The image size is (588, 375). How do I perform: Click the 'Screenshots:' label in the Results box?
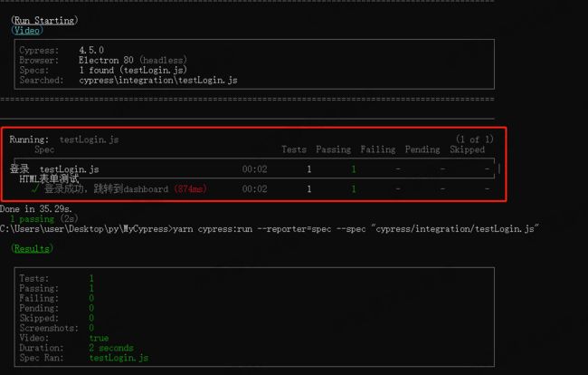[49, 328]
